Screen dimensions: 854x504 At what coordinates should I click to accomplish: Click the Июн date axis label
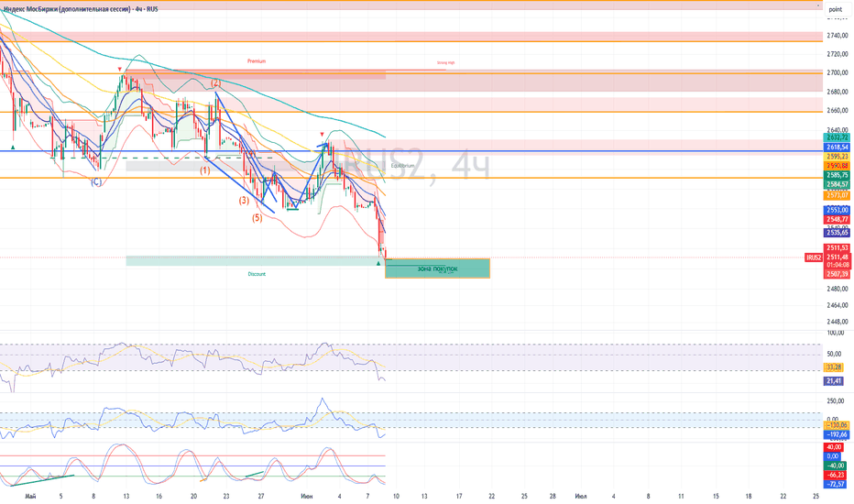tap(307, 497)
